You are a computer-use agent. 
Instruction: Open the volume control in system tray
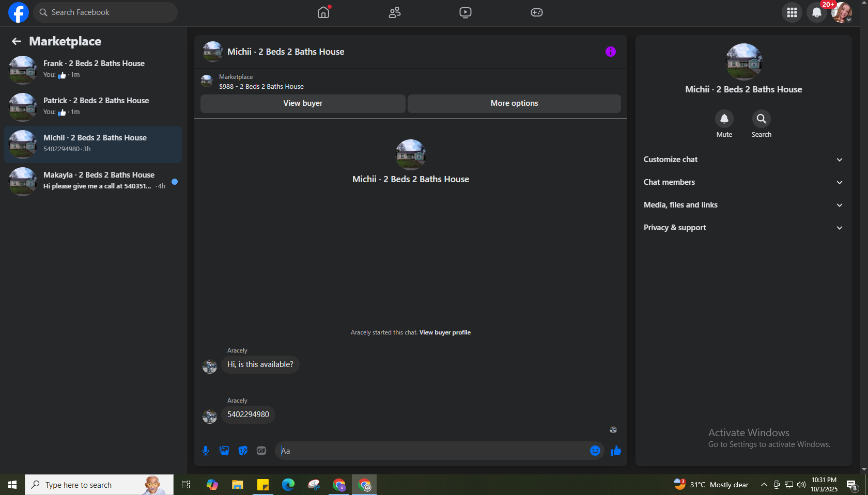[801, 485]
